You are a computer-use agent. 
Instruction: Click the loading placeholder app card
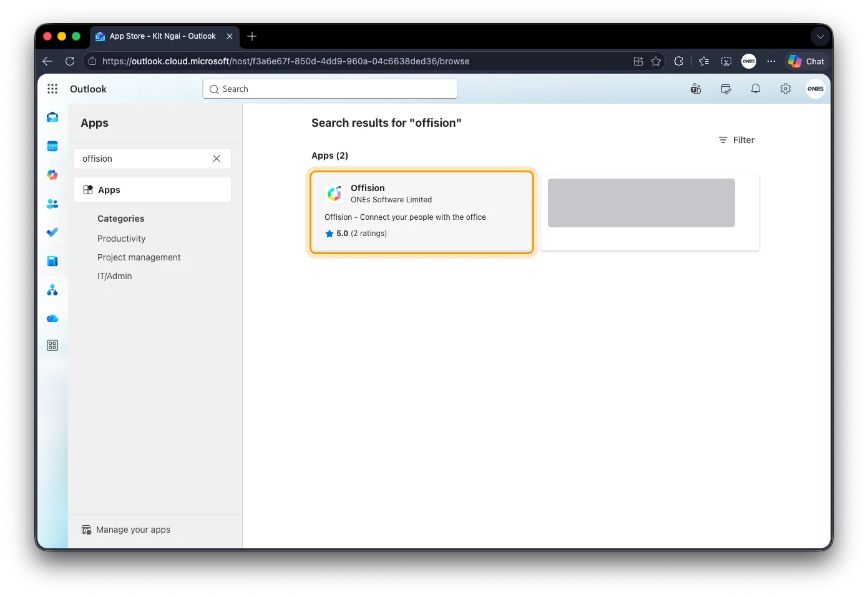click(650, 212)
